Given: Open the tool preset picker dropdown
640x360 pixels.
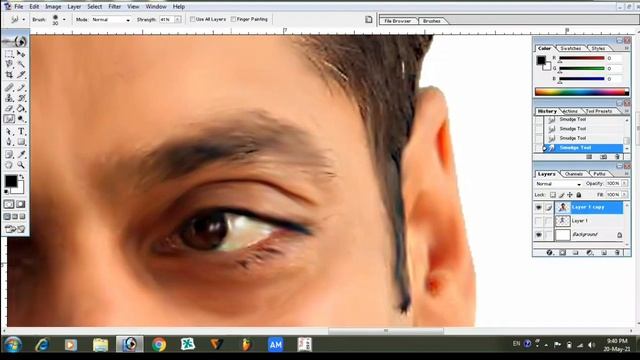Looking at the screenshot, I should (23, 19).
